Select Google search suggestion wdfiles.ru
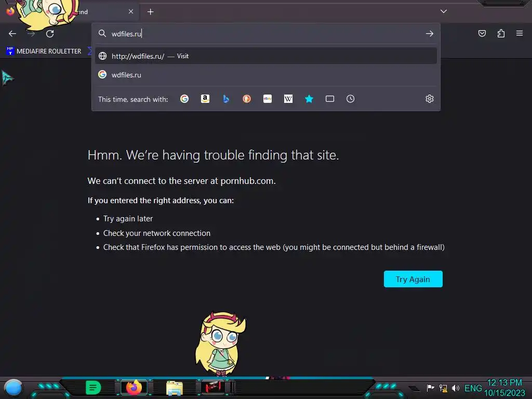532x399 pixels. point(266,75)
